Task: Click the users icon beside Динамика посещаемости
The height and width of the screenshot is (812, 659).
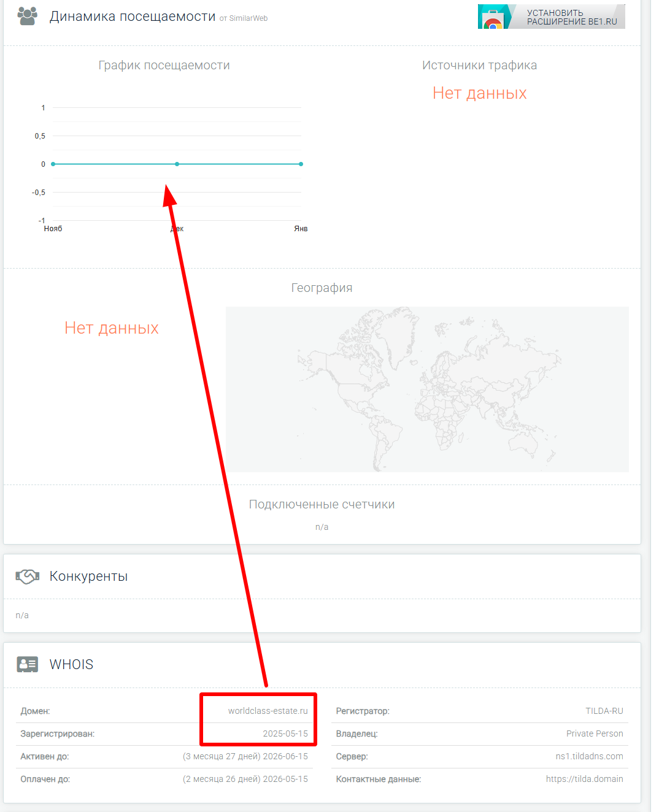Action: point(28,16)
